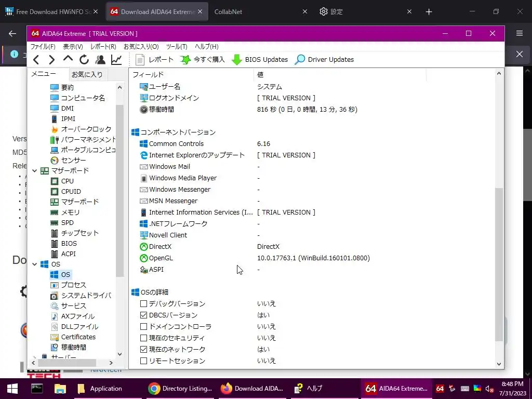Refresh the AIDA64 view
This screenshot has width=532, height=399.
84,60
